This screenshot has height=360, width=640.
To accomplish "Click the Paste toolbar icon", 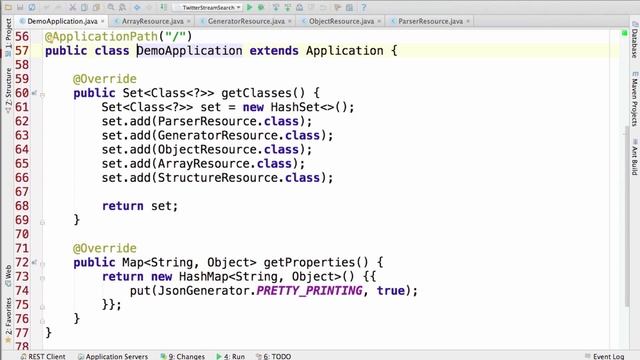I will click(96, 7).
